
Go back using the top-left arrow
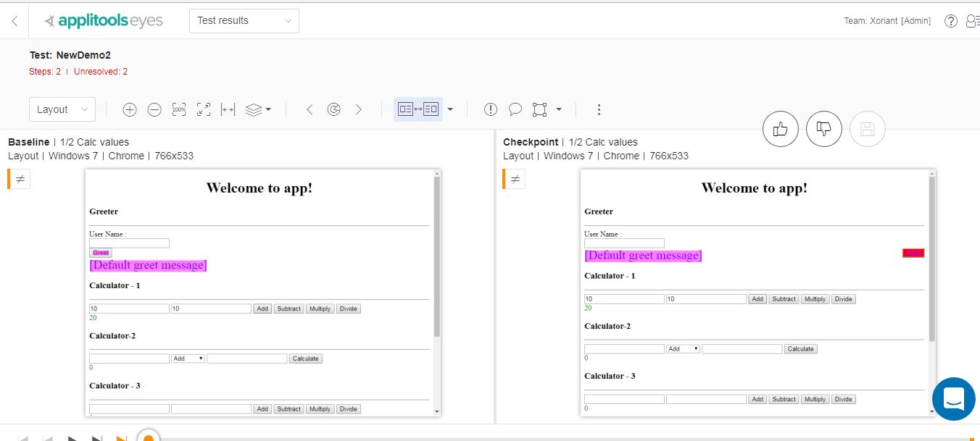(14, 21)
